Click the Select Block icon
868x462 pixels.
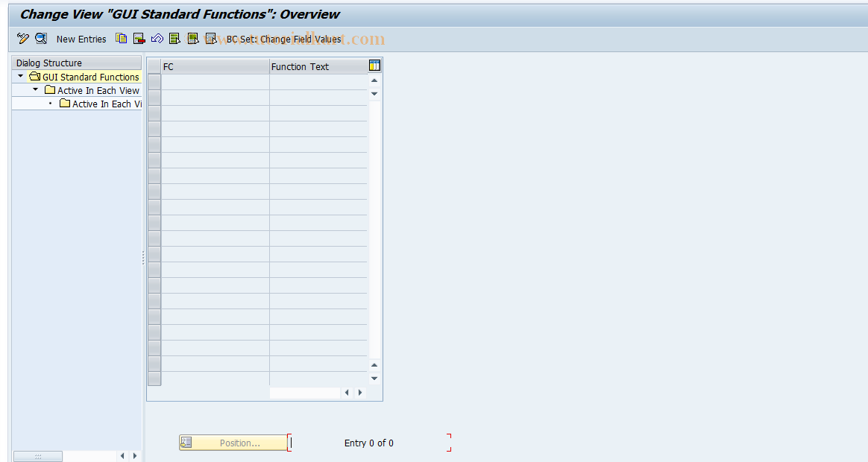tap(193, 38)
